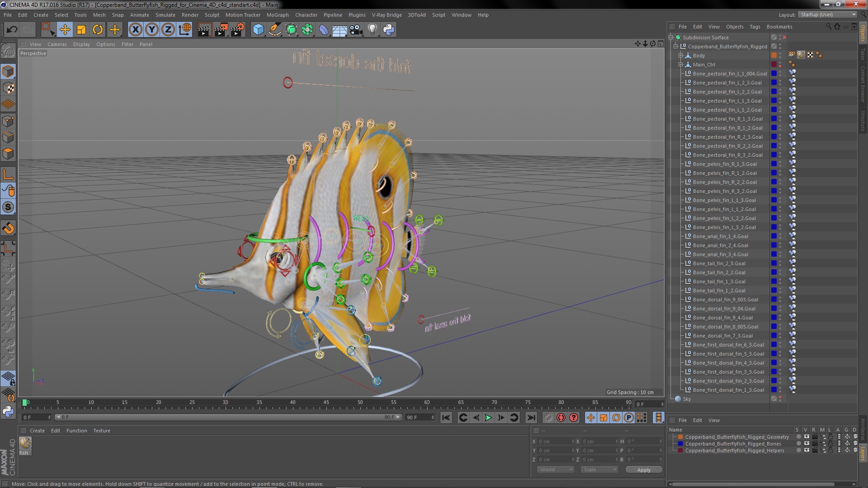Open the World coordinate dropdown
The width and height of the screenshot is (868, 488).
[556, 469]
